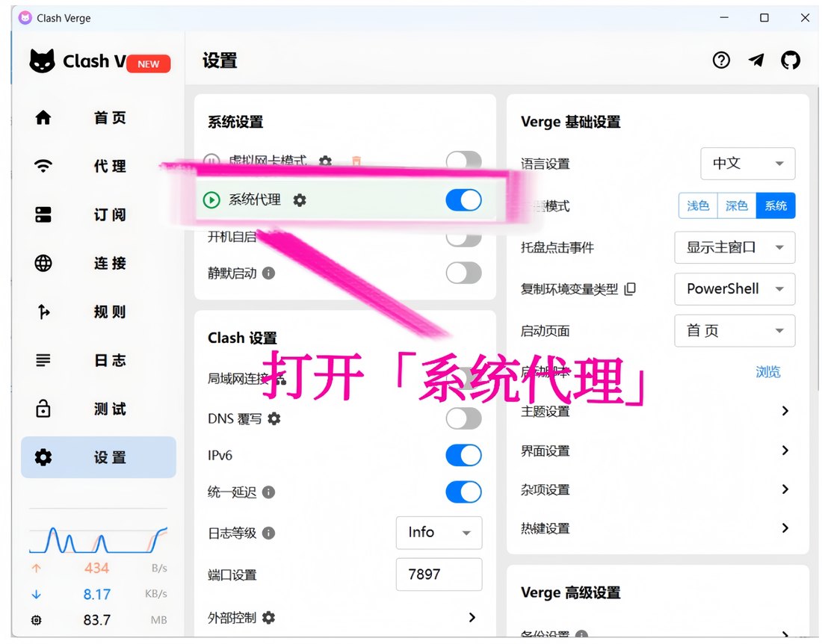822x644 pixels.
Task: Click the logs lines icon
Action: click(43, 360)
